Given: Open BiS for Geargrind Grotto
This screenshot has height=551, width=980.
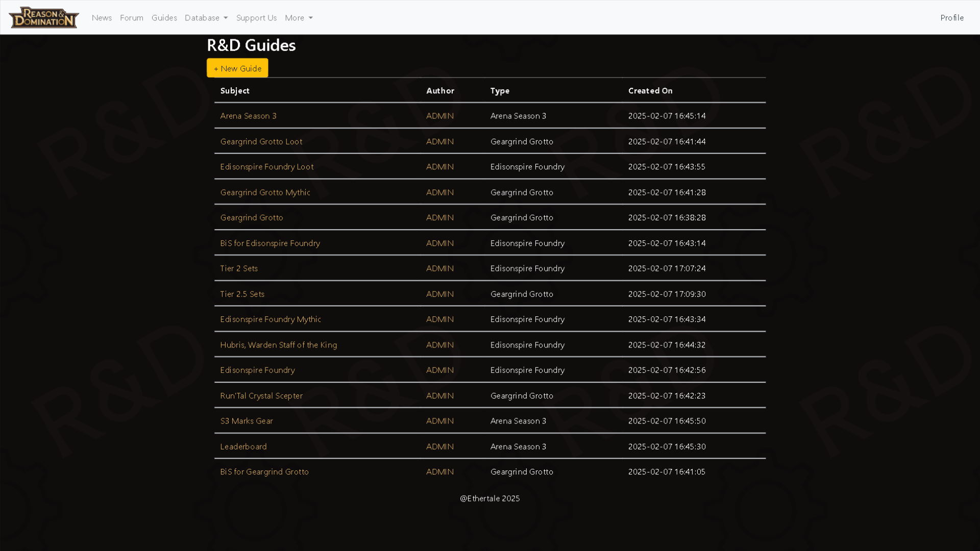Looking at the screenshot, I should click(x=264, y=471).
